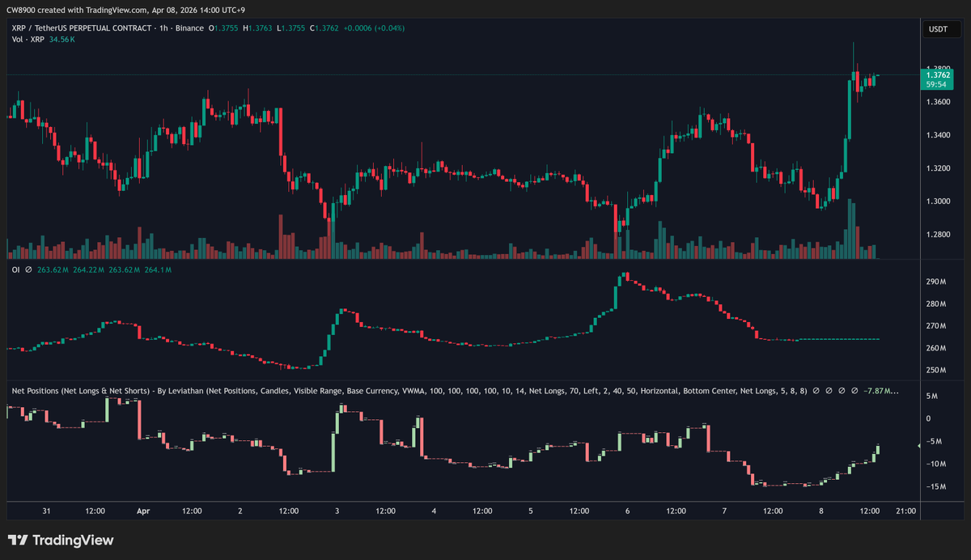The height and width of the screenshot is (560, 971).
Task: Select the OI indicator label
Action: pyautogui.click(x=16, y=269)
